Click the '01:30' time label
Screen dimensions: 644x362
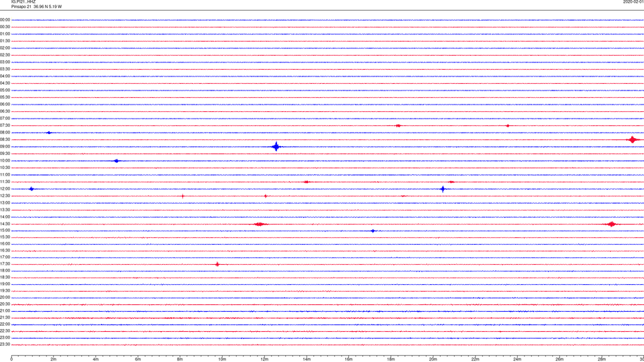tap(5, 41)
